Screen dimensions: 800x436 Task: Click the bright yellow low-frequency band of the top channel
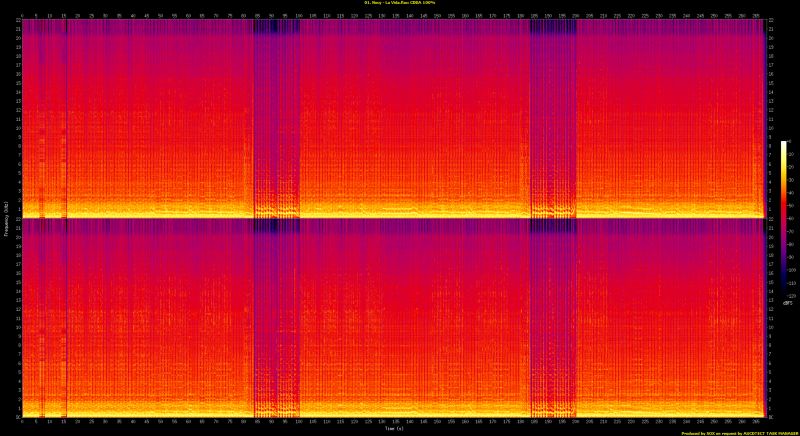coord(400,214)
